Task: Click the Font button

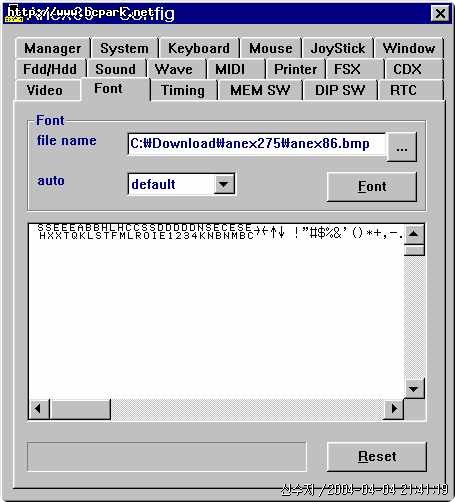Action: coord(372,186)
